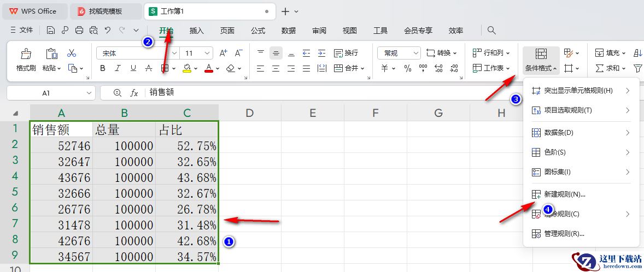Click the Cell style icon below table style
This screenshot has height=272, width=644.
point(569,68)
